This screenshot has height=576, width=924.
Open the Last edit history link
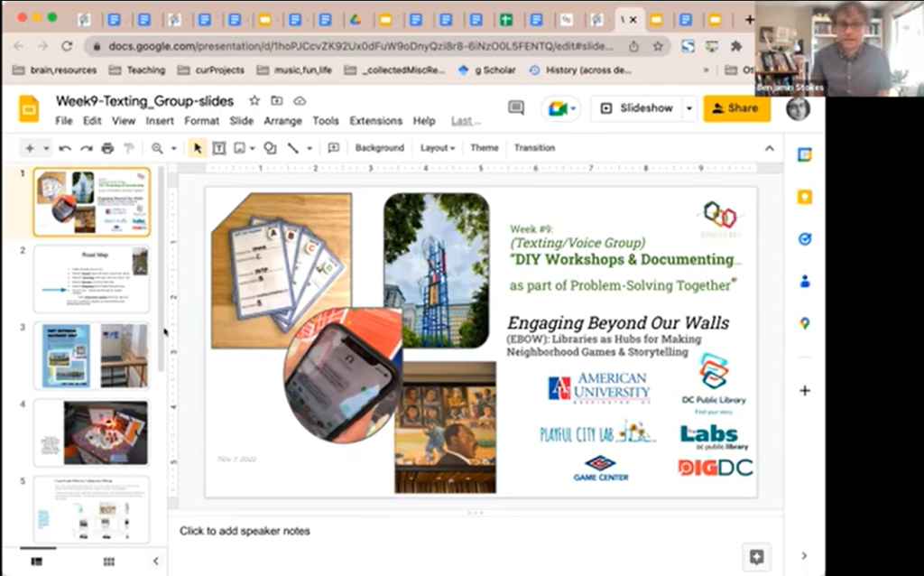click(x=467, y=121)
